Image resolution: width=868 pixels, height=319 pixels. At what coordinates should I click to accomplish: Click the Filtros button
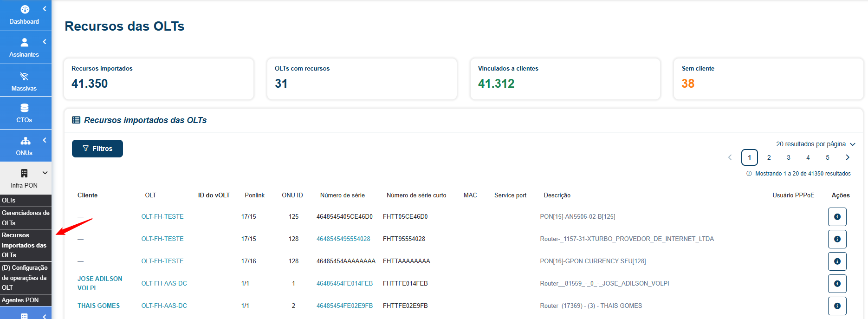[97, 149]
